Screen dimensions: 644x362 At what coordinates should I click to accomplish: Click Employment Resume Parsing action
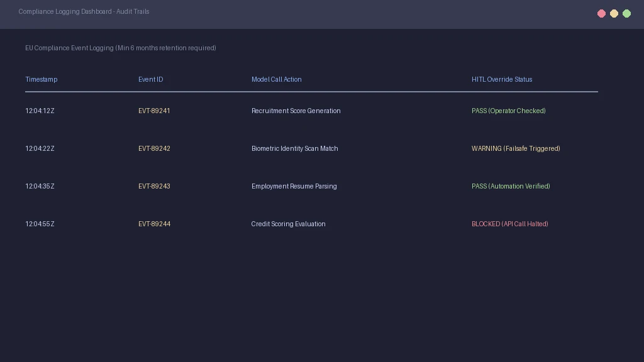(294, 186)
